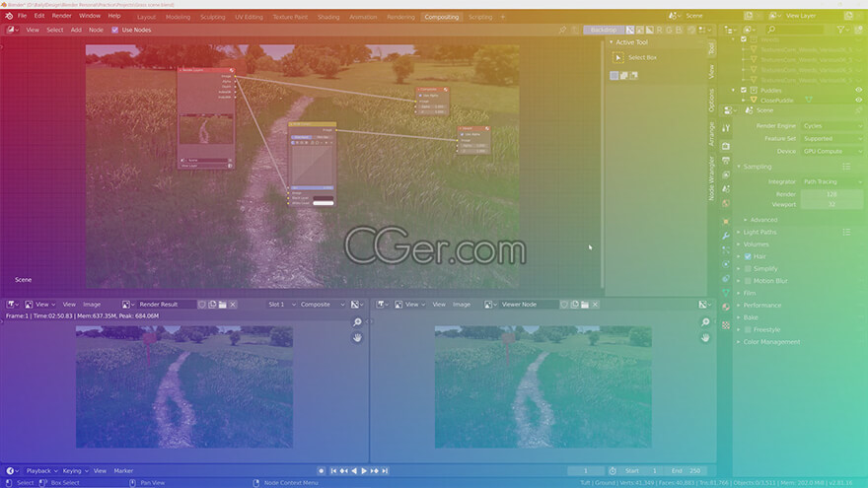Screen dimensions: 868x488
Task: Click Sampling presets list icon
Action: tap(846, 167)
